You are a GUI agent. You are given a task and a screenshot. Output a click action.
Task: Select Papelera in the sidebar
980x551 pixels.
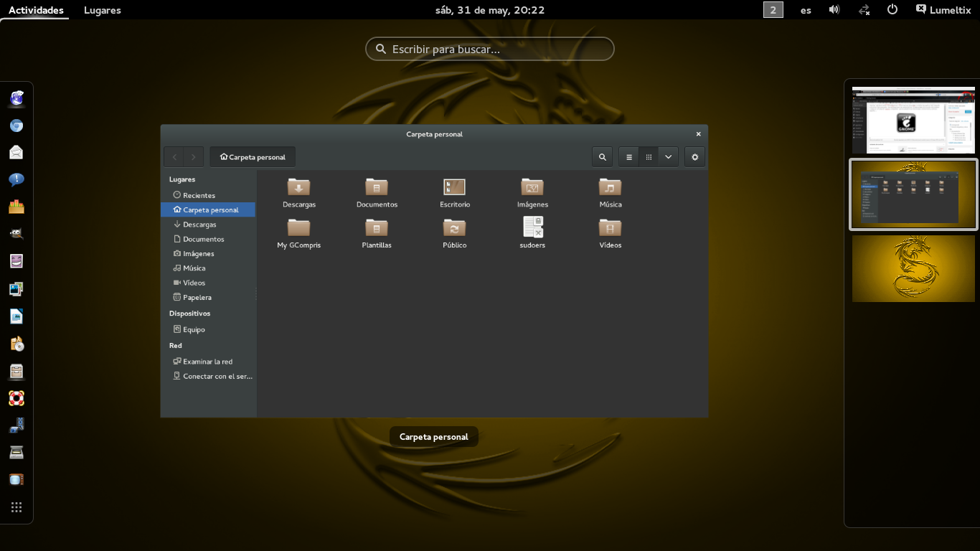click(197, 297)
